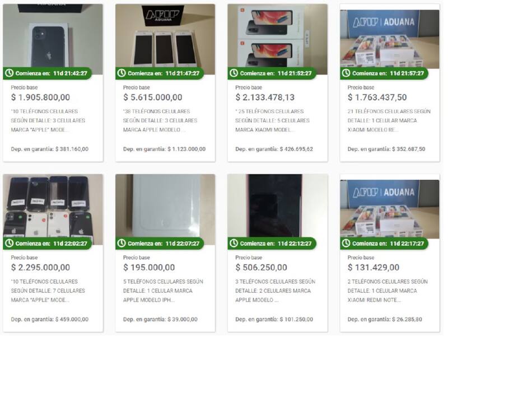Click the clock icon on the 22:17:27 countdown badge
Image resolution: width=532 pixels, height=402 pixels.
(x=346, y=243)
